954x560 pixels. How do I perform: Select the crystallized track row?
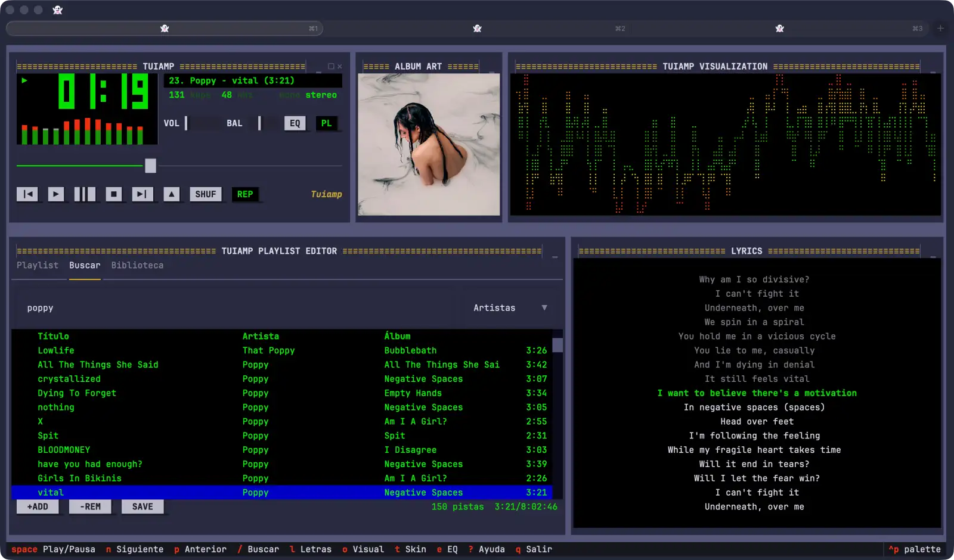coord(281,379)
